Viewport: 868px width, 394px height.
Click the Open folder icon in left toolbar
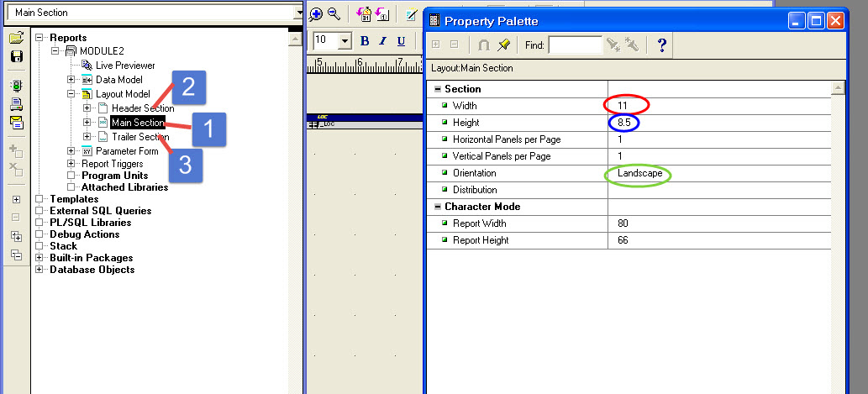15,39
